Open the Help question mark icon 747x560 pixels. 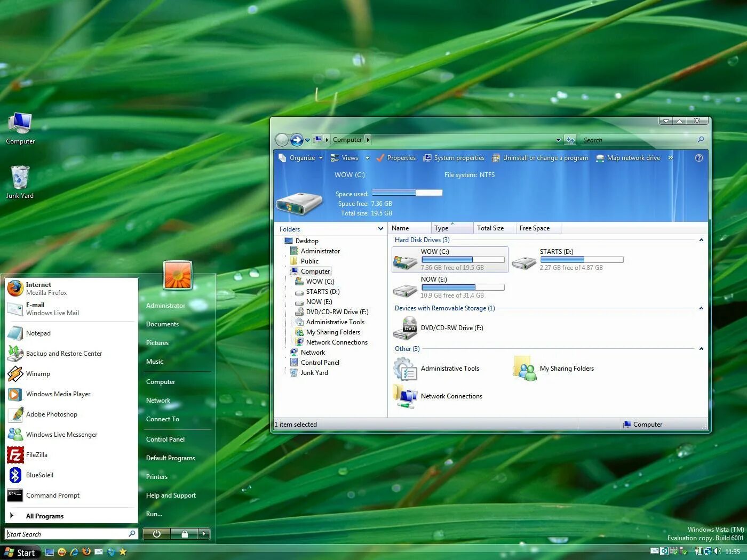coord(698,158)
